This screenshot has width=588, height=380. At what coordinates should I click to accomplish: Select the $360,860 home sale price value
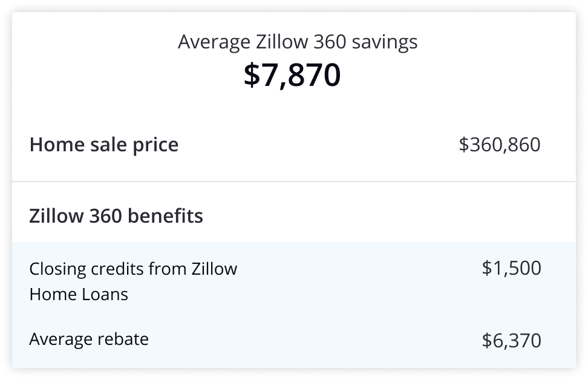(500, 145)
